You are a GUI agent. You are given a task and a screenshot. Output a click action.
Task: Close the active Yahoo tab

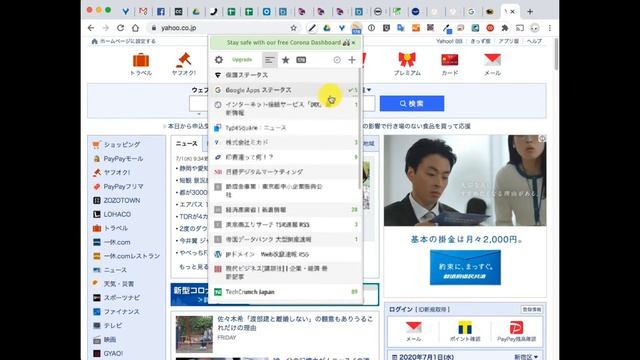pos(513,11)
